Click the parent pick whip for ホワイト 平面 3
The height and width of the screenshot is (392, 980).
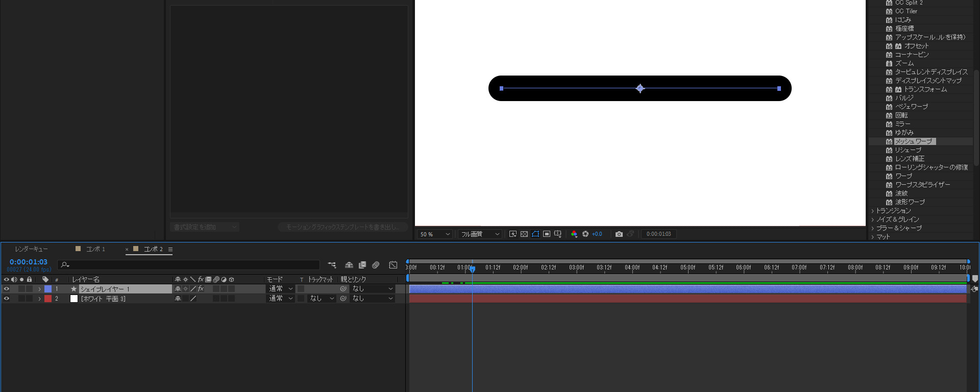(x=344, y=299)
